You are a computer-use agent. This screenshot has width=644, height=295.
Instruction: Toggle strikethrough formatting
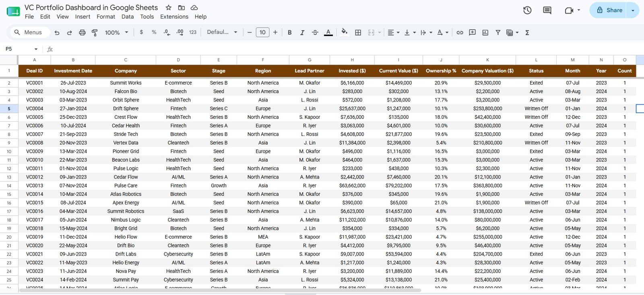[x=315, y=33]
